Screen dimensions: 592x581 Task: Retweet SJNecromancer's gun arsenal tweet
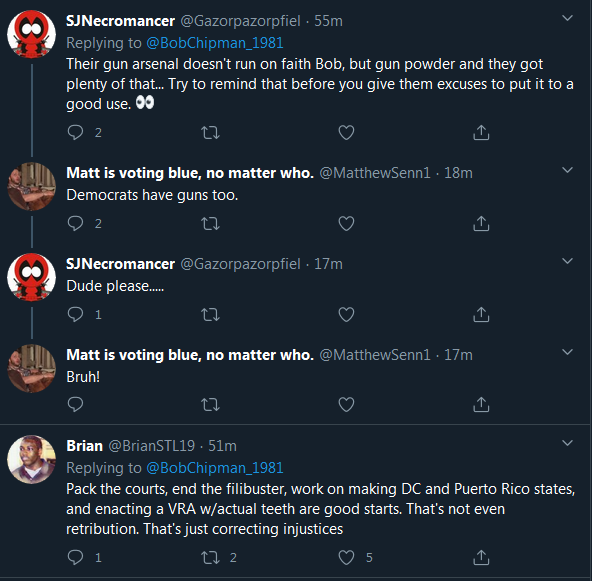click(210, 133)
